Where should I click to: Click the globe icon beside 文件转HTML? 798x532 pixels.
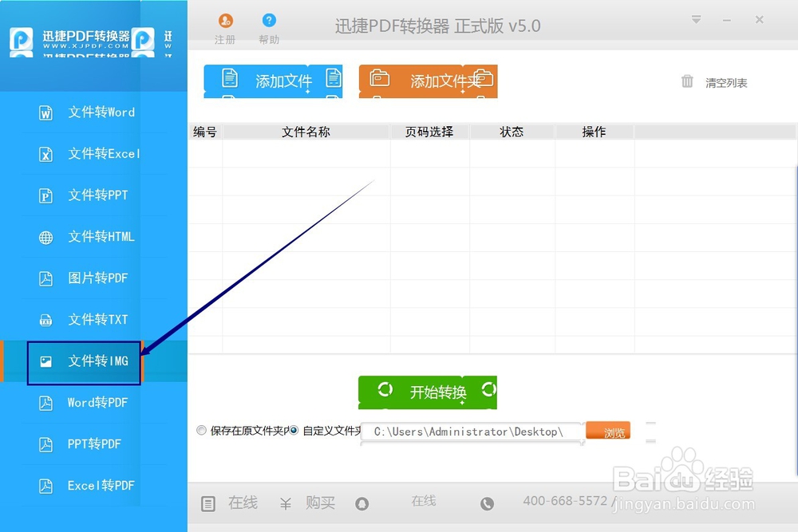[x=45, y=237]
